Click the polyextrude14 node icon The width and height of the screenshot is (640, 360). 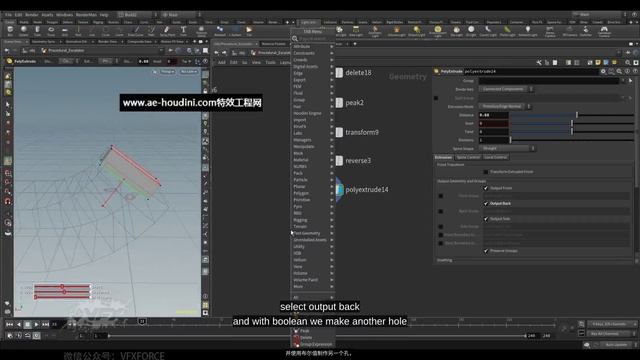point(340,189)
